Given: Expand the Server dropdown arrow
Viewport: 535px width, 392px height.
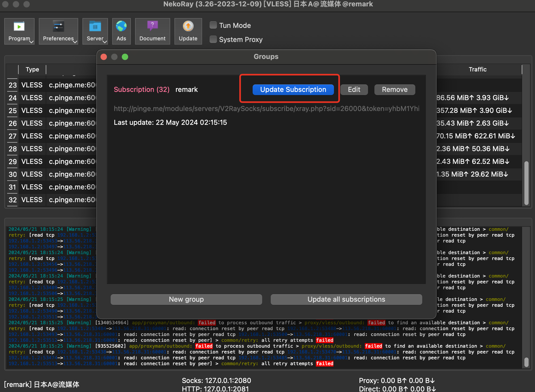Looking at the screenshot, I should pyautogui.click(x=105, y=42).
